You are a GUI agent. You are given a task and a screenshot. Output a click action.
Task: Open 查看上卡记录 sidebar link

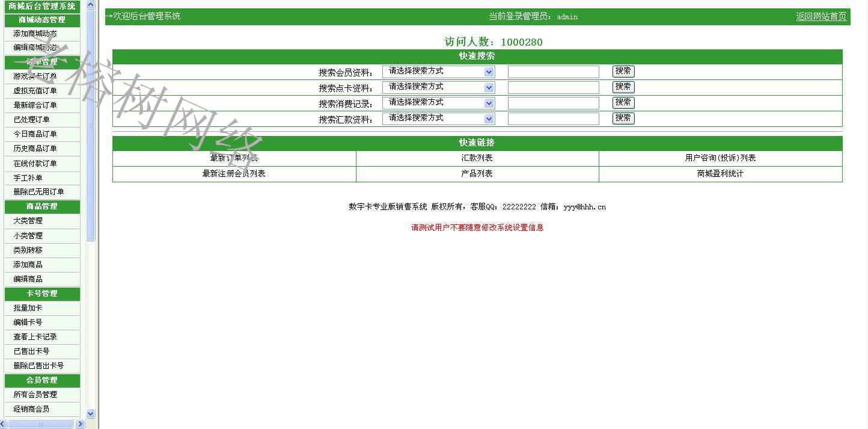(35, 337)
